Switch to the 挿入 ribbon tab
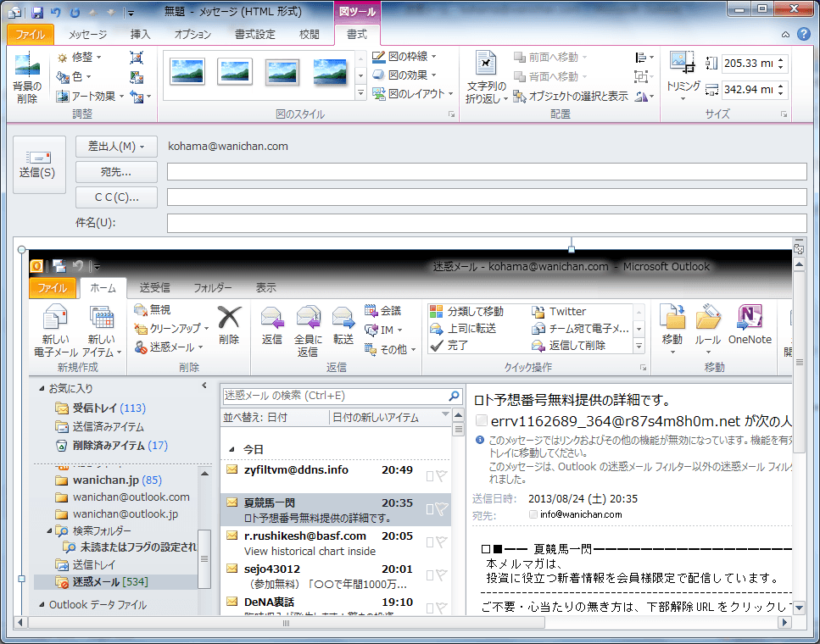 [x=140, y=35]
